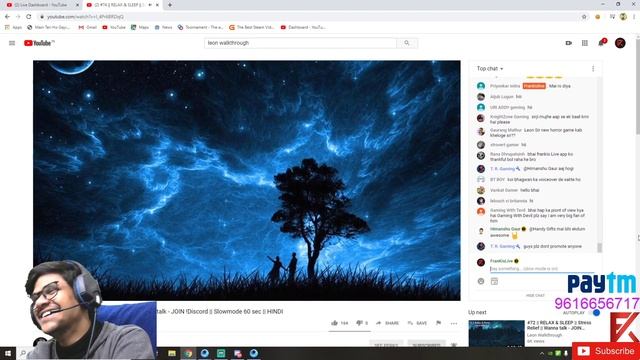The width and height of the screenshot is (640, 360).
Task: Click the chat scrollbar thumb
Action: (x=599, y=247)
